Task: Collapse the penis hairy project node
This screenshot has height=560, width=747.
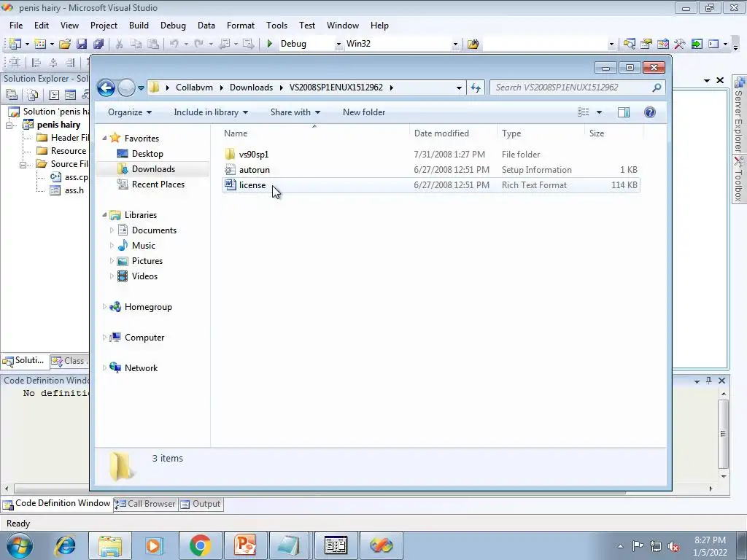Action: 9,125
